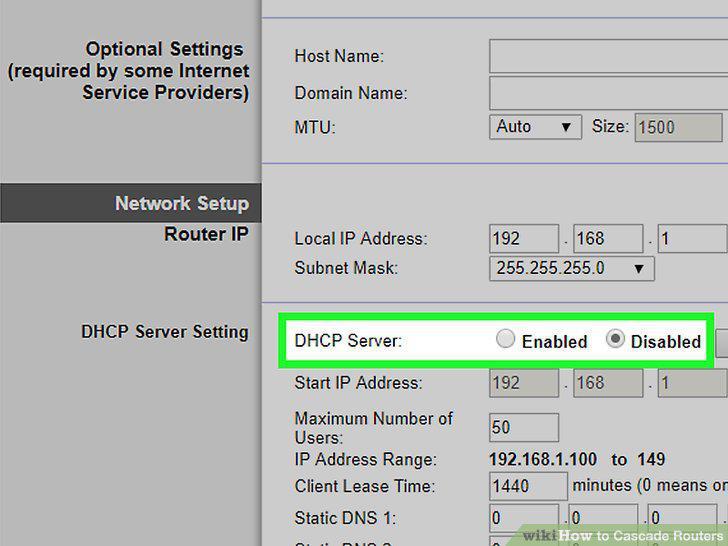Click the MTU: label
Screen dimensions: 728x546
coord(315,127)
